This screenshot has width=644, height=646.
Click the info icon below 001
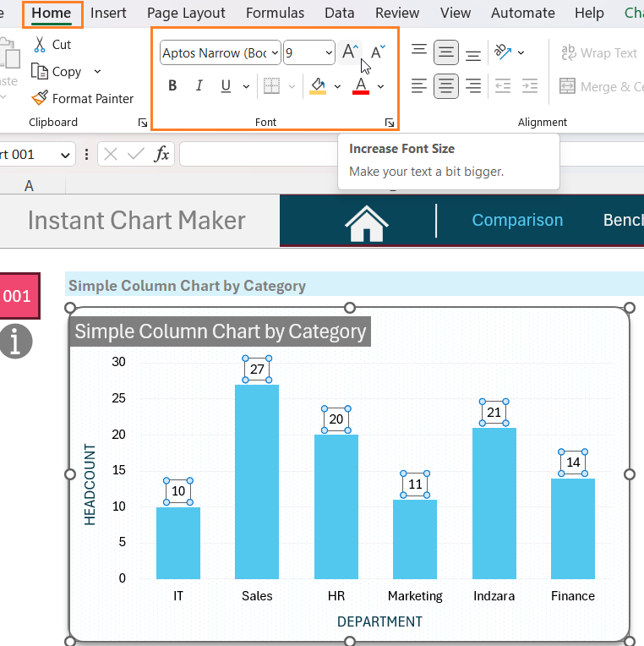[x=15, y=341]
